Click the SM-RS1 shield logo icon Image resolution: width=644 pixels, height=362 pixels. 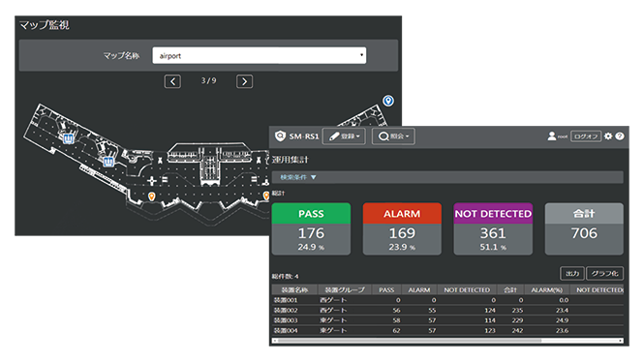click(280, 136)
